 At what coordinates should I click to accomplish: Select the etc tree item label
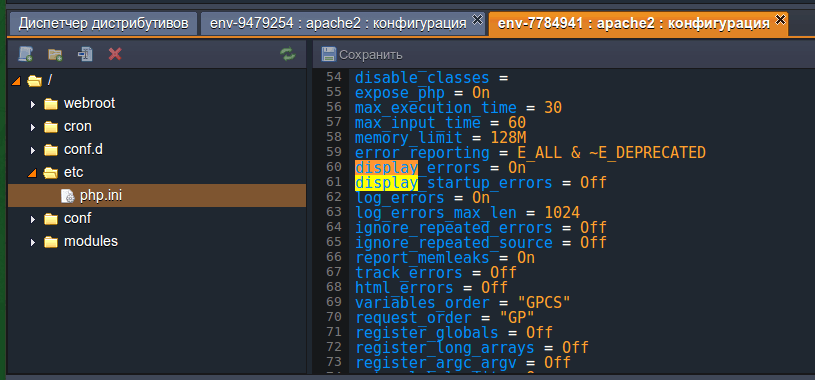[73, 172]
